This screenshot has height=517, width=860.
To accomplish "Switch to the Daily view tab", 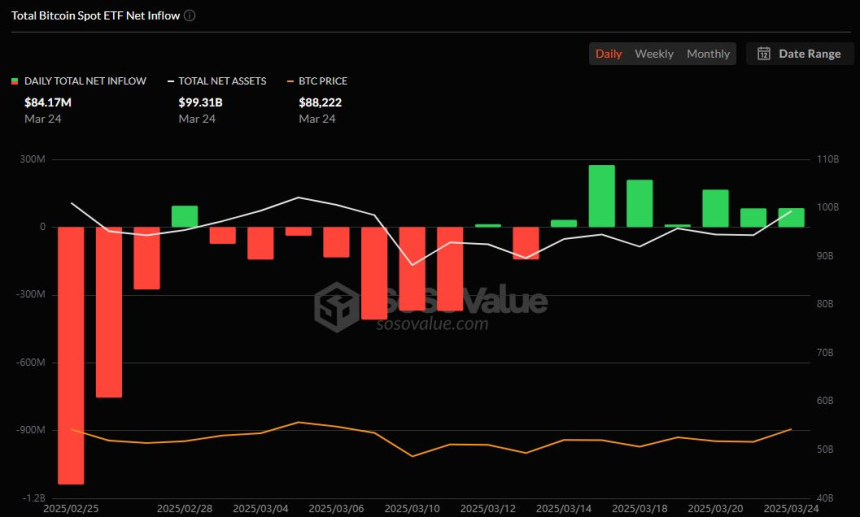I will pyautogui.click(x=608, y=54).
